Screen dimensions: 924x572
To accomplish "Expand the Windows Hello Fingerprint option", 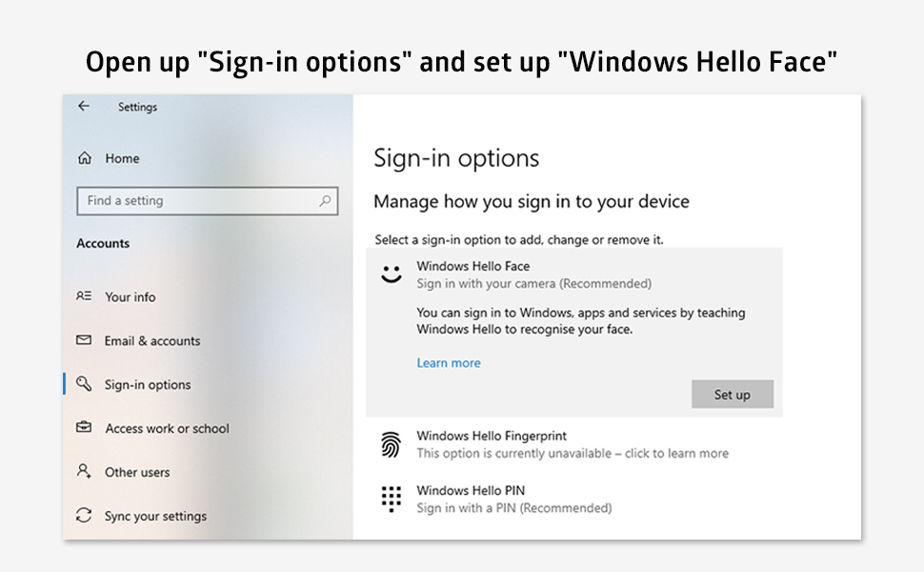I will tap(572, 443).
